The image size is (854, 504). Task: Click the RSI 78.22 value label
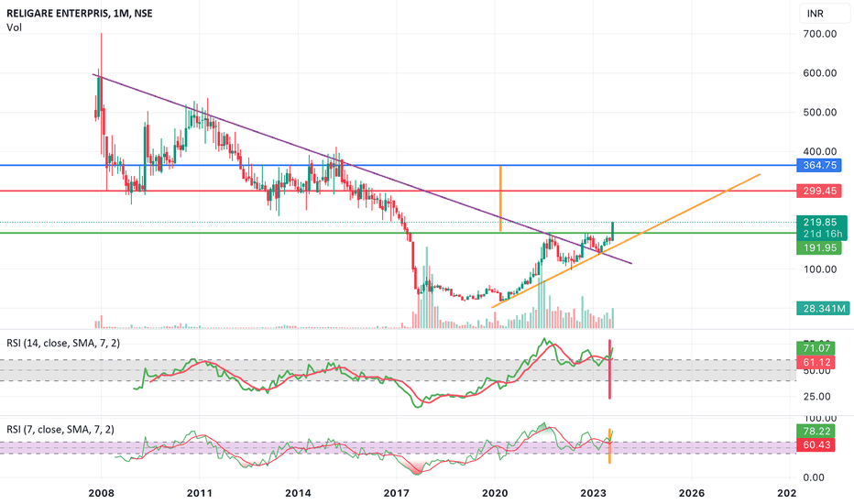[816, 431]
